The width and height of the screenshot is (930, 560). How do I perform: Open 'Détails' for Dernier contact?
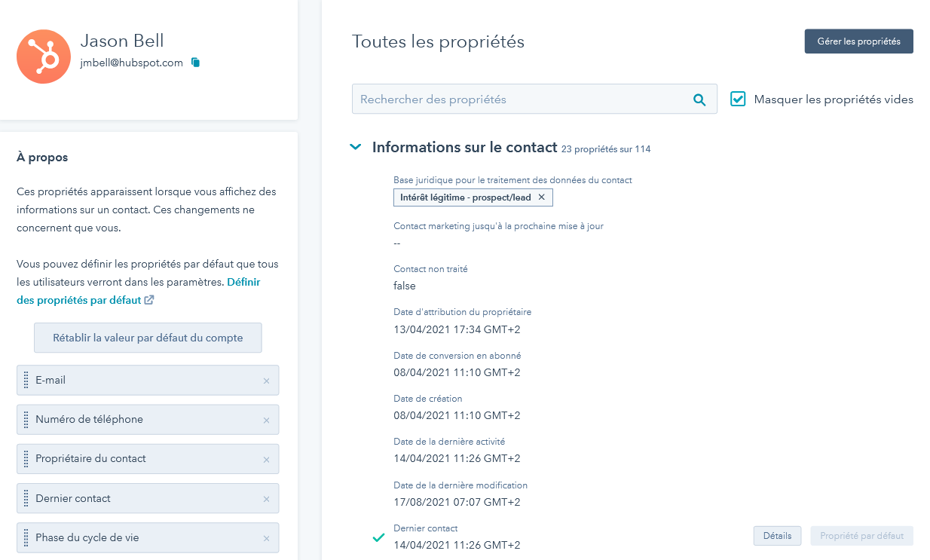(777, 535)
